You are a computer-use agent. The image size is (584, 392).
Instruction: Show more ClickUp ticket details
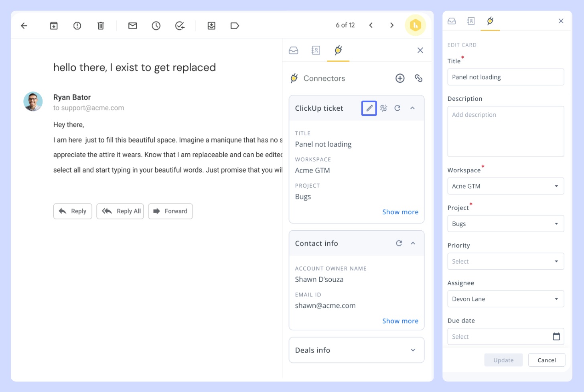click(400, 212)
